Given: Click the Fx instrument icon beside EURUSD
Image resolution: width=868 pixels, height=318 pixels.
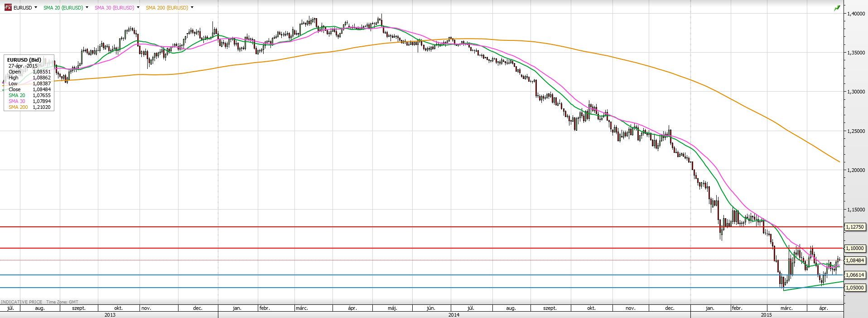Looking at the screenshot, I should coord(8,7).
